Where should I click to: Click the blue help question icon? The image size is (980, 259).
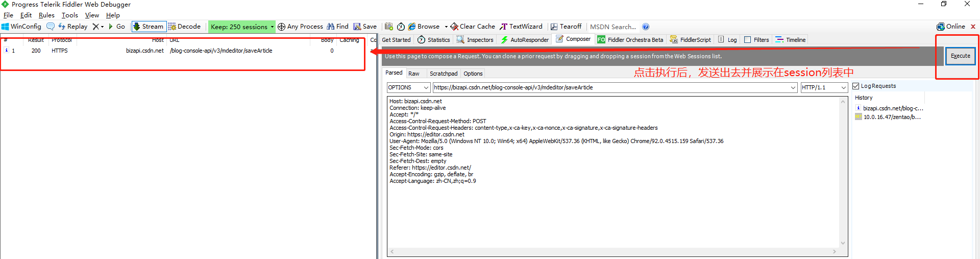click(x=646, y=27)
